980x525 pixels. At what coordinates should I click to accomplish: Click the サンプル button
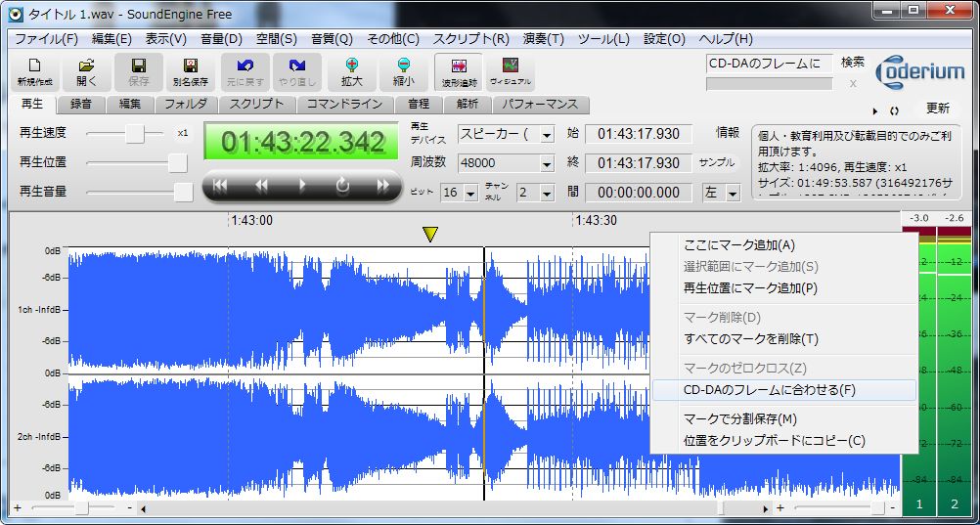(717, 162)
